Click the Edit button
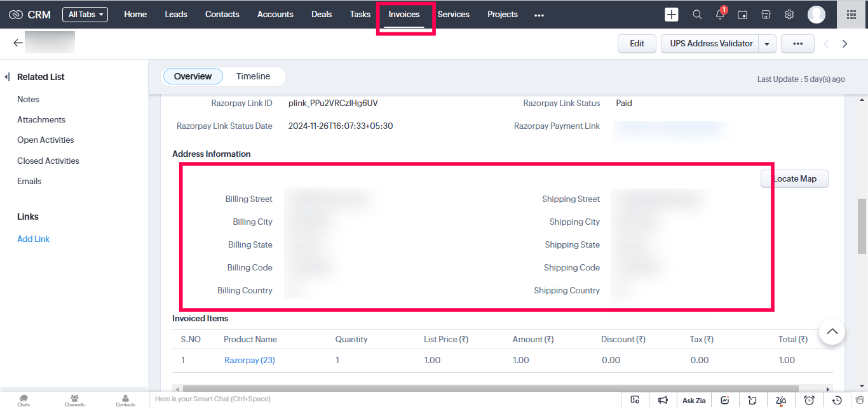868x407 pixels. 637,44
